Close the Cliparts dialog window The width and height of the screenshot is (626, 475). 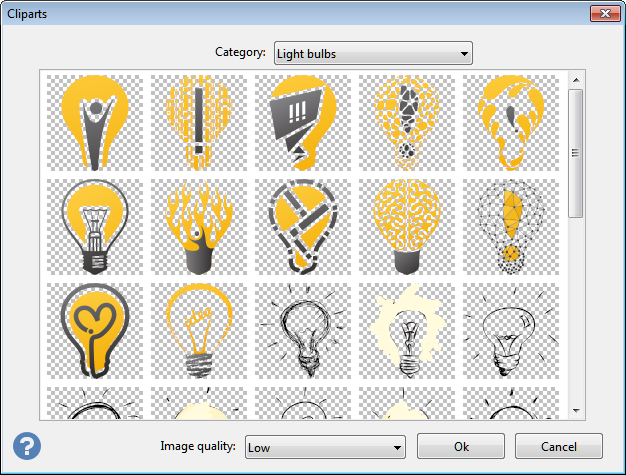coord(601,14)
